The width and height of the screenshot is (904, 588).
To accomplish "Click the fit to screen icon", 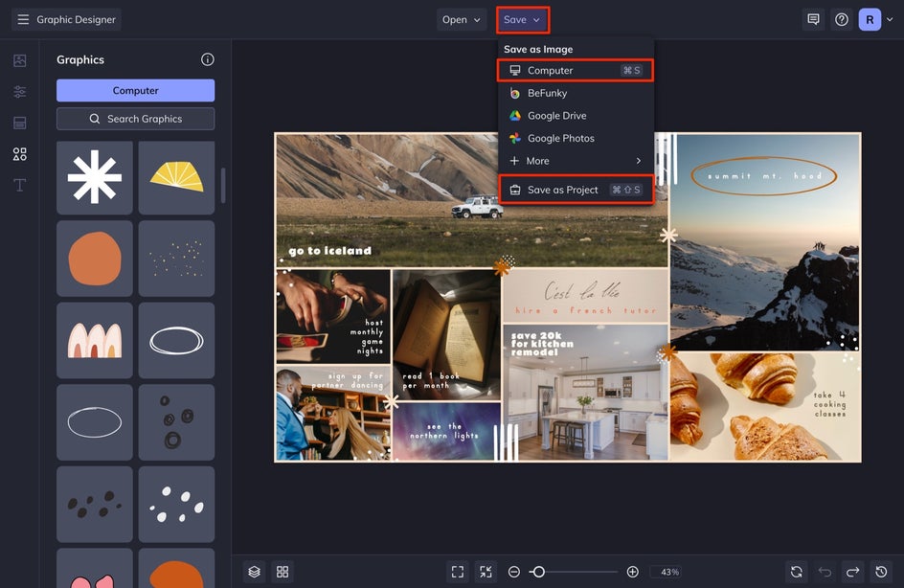I will [x=458, y=572].
